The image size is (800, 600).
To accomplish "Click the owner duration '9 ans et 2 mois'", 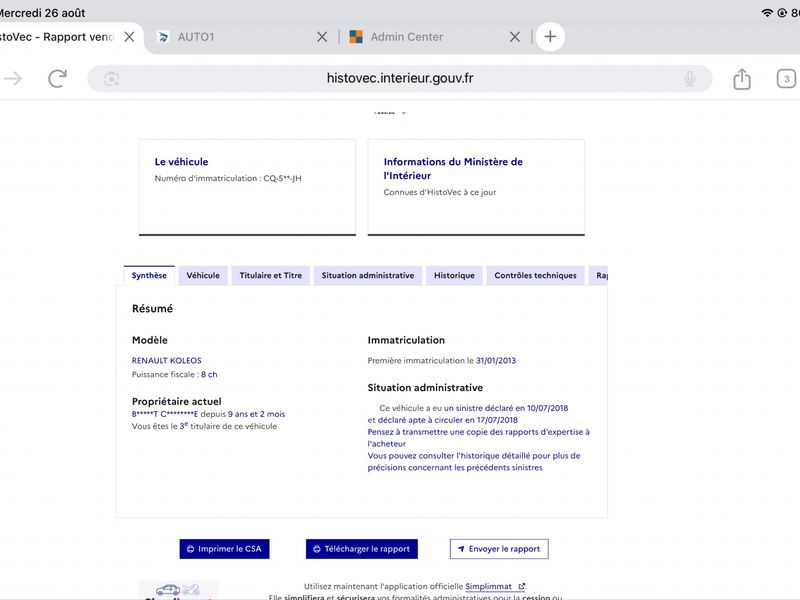I will point(256,414).
